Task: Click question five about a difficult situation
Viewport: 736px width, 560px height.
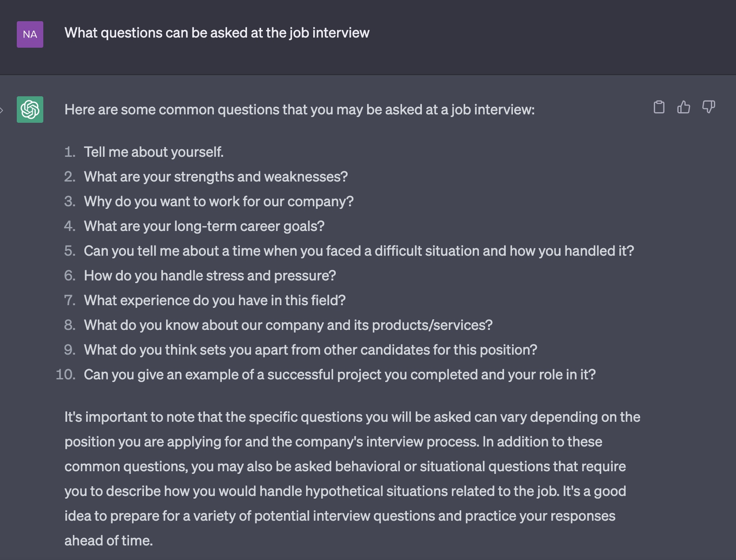Action: 359,251
